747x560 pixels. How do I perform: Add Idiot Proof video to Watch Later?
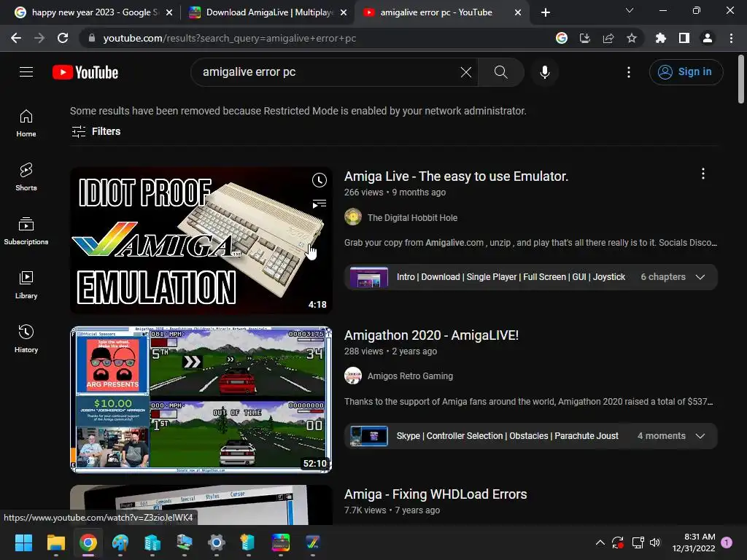point(320,180)
